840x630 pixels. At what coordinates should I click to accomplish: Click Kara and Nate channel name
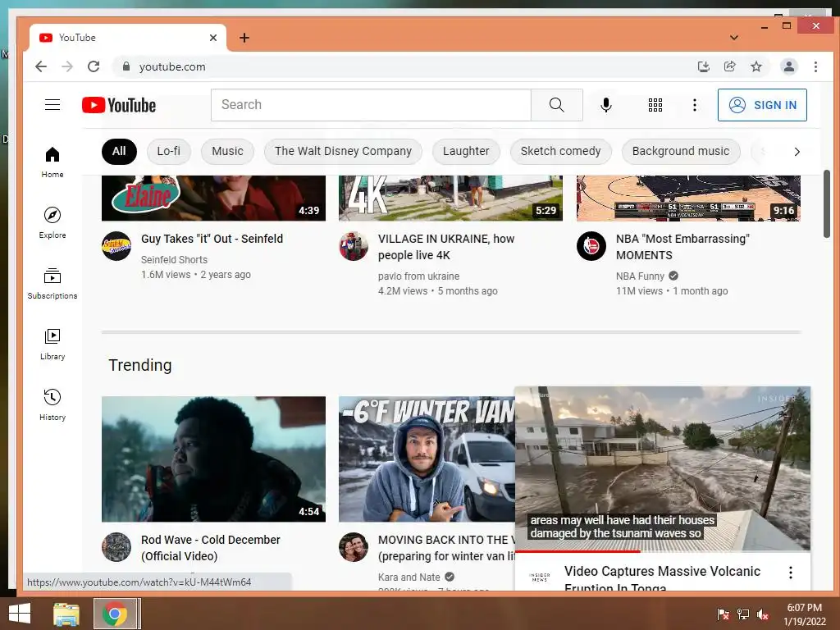(409, 577)
